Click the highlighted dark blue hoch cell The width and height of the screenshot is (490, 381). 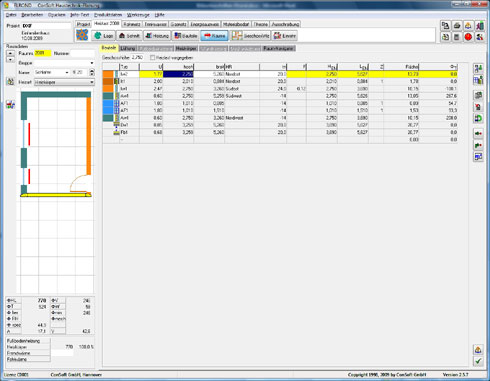pos(178,74)
